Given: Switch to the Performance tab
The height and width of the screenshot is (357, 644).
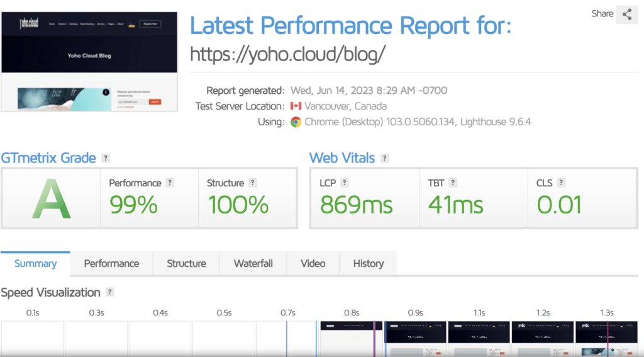Looking at the screenshot, I should pyautogui.click(x=111, y=264).
